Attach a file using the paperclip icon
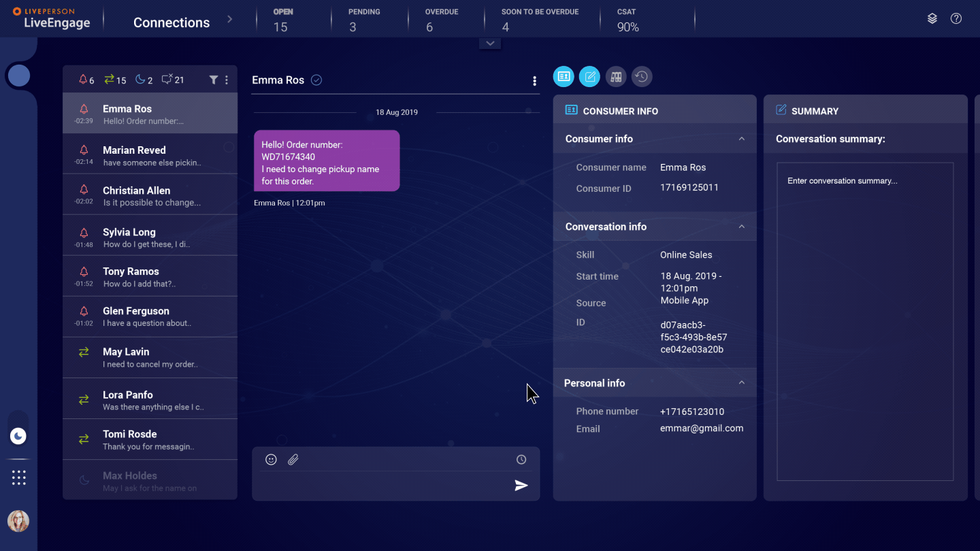 pos(293,459)
